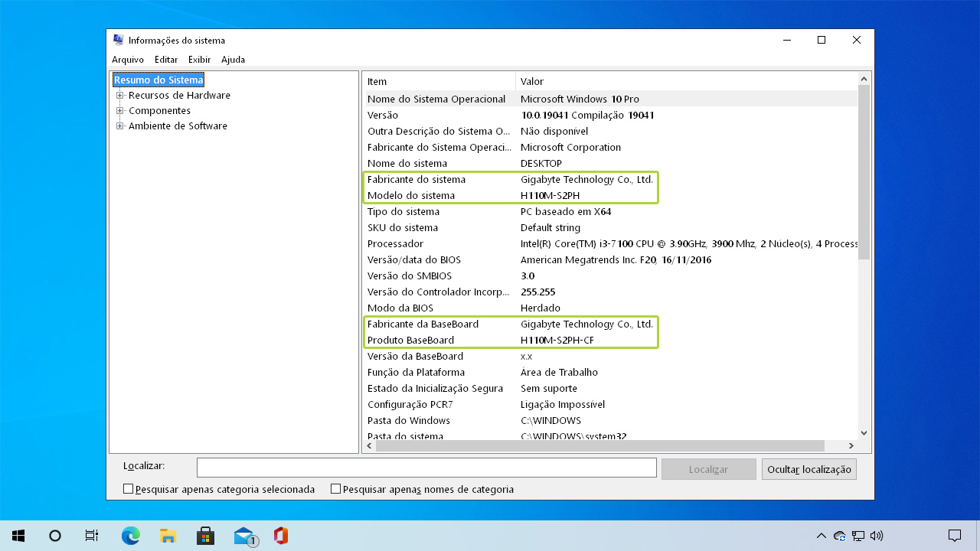Screen dimensions: 980x551
Task: Select the Processador row
Action: (x=610, y=243)
